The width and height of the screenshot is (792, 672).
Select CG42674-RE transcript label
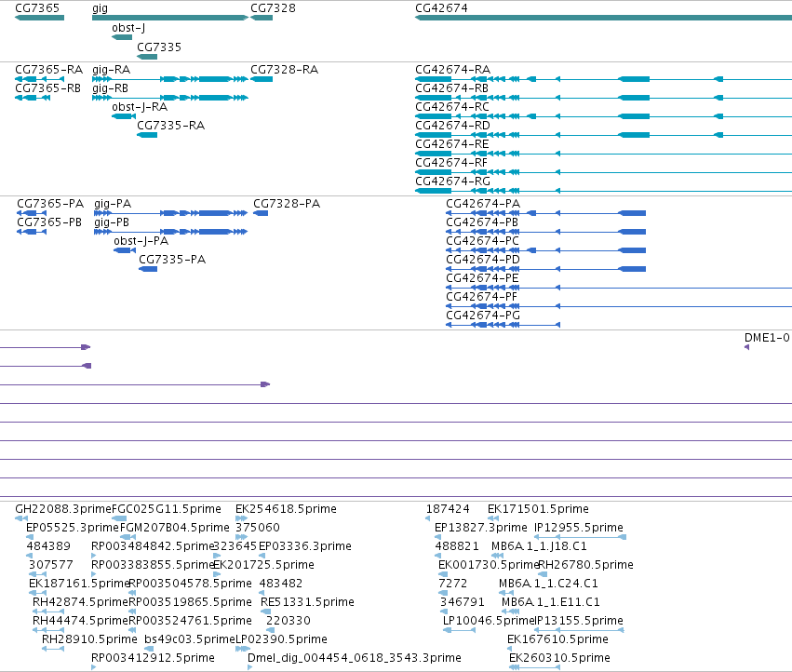pyautogui.click(x=452, y=144)
